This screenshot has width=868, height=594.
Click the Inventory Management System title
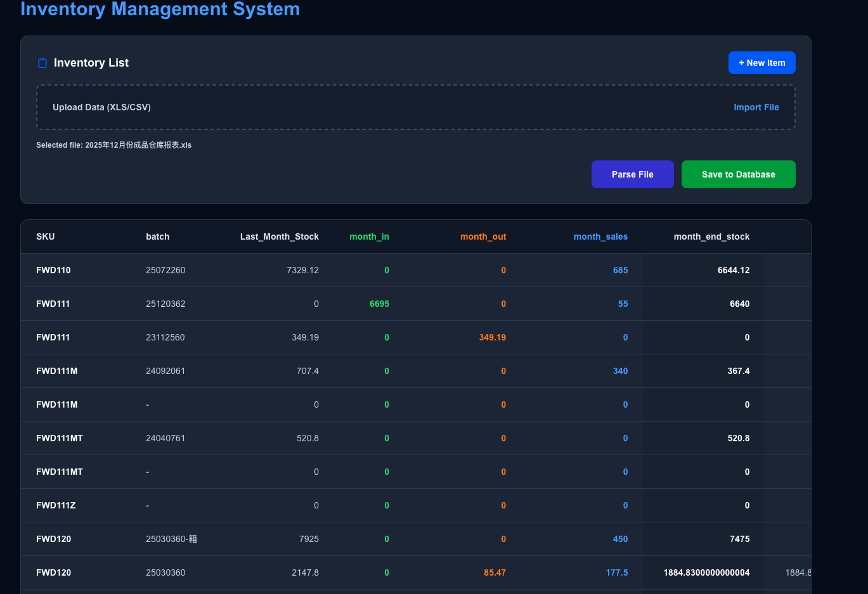click(160, 9)
